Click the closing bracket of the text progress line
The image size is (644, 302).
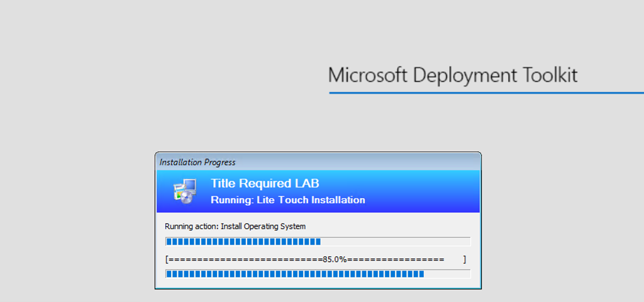465,259
